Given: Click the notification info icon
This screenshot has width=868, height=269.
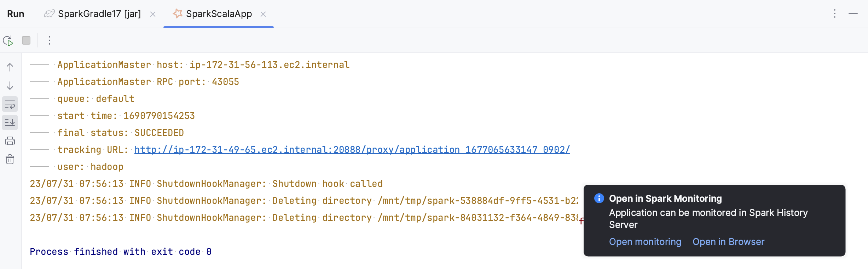Looking at the screenshot, I should click(x=599, y=198).
